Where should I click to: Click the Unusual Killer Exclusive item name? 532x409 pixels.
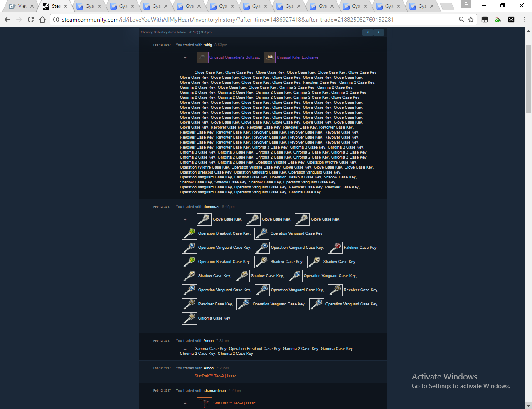(x=298, y=57)
